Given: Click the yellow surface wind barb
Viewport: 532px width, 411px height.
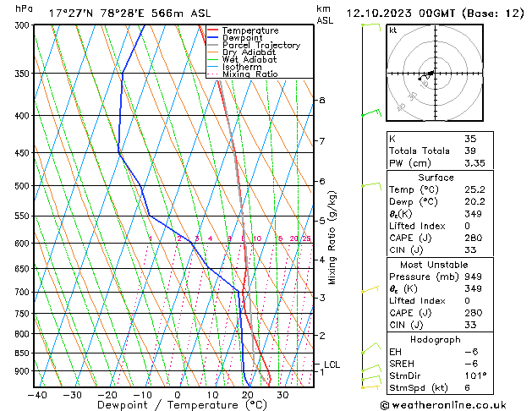Looking at the screenshot, I should [x=370, y=386].
